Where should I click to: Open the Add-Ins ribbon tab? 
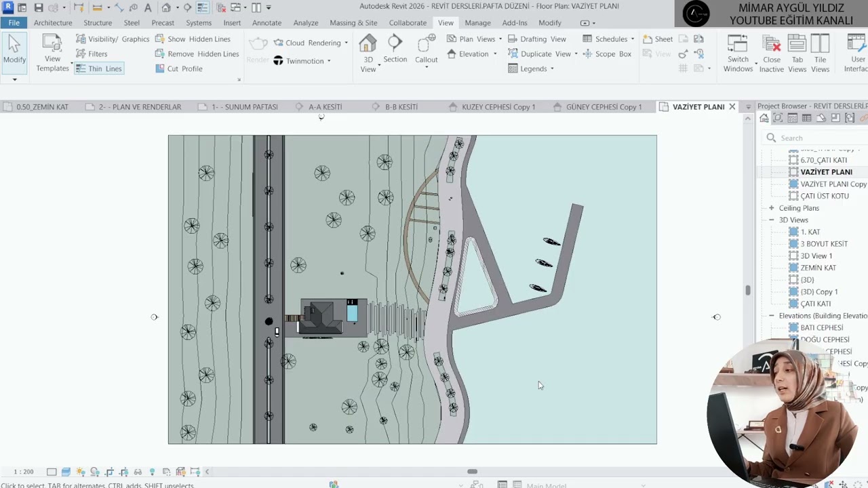pos(515,22)
